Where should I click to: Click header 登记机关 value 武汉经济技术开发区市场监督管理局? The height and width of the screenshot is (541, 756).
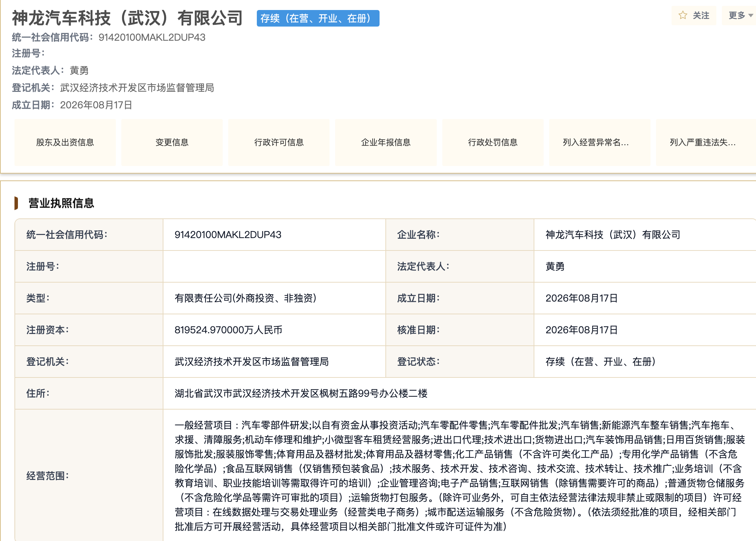137,88
